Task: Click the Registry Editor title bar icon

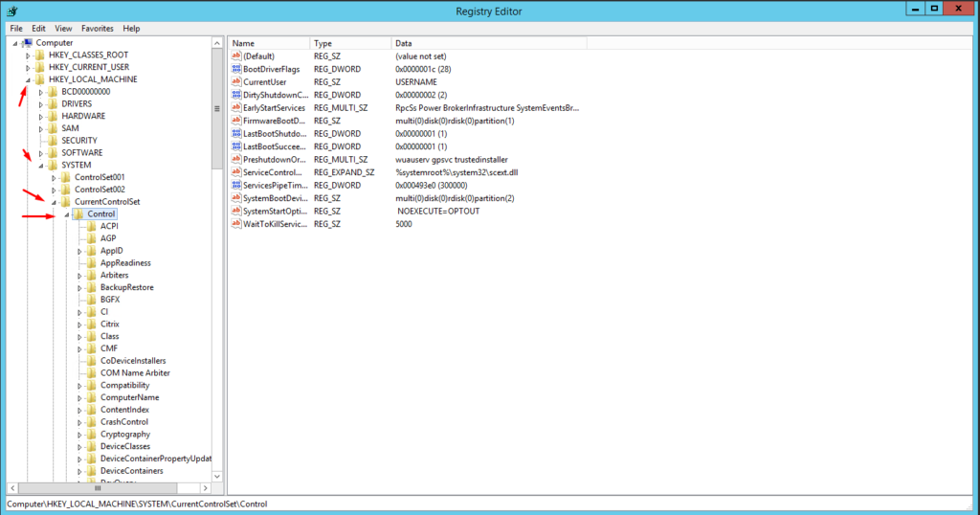Action: click(11, 11)
